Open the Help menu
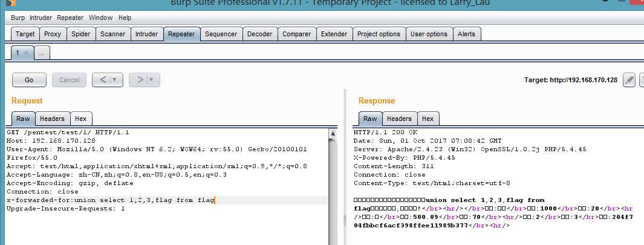This screenshot has width=644, height=245. coord(125,18)
